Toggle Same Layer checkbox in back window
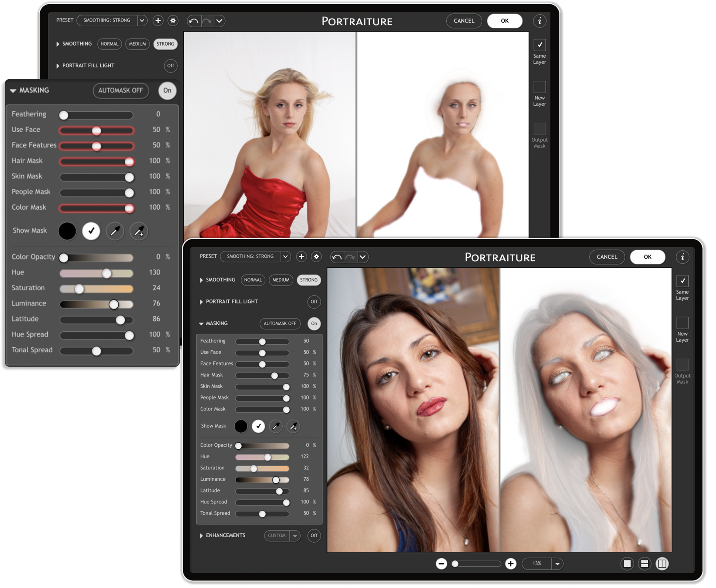The image size is (716, 588). (540, 45)
